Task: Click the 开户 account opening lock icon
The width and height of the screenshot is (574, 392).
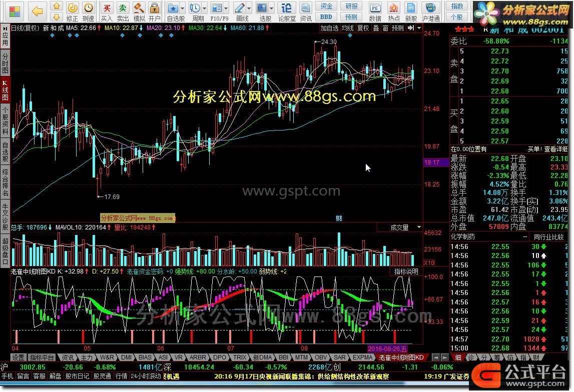Action: point(155,11)
